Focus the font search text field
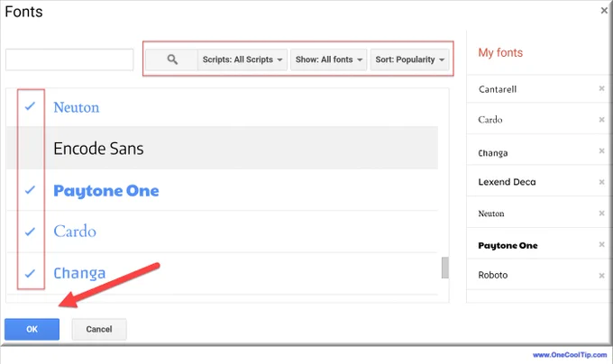The image size is (613, 364). [69, 59]
